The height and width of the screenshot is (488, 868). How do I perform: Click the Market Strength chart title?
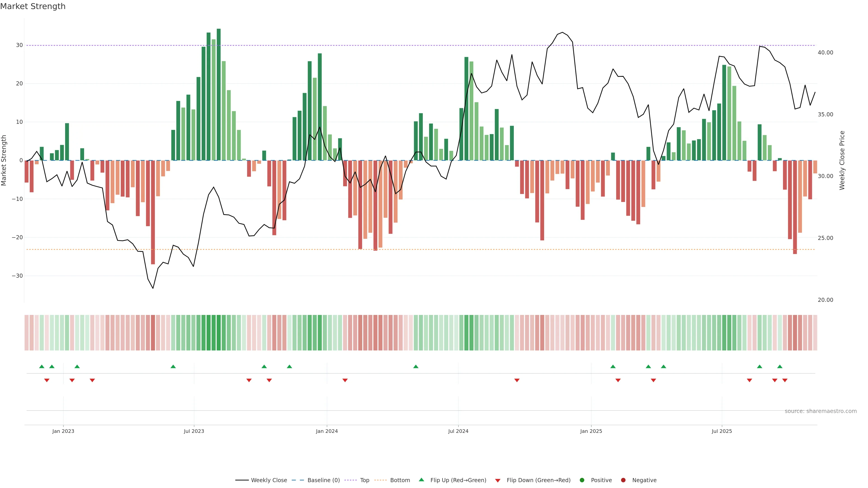[x=33, y=6]
